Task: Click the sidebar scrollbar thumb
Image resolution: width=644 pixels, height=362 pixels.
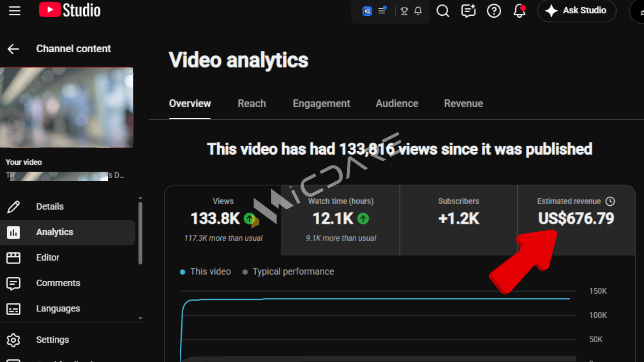Action: 140,234
